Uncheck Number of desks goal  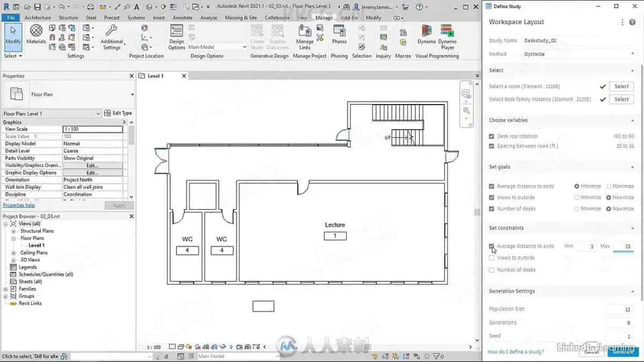point(492,209)
